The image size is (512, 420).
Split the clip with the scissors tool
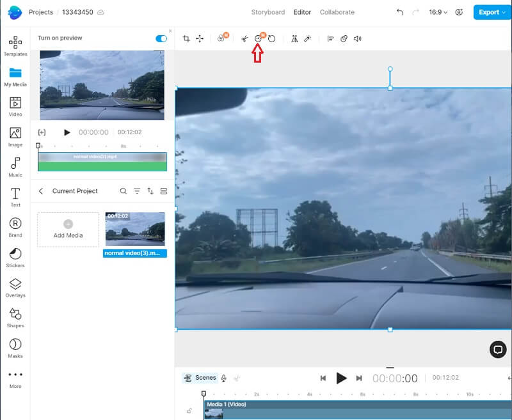pos(244,38)
